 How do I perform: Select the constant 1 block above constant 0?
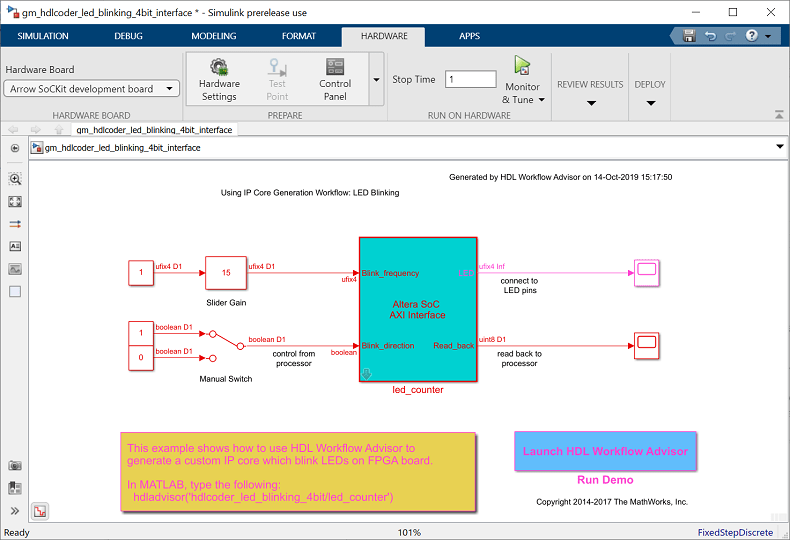coord(141,333)
